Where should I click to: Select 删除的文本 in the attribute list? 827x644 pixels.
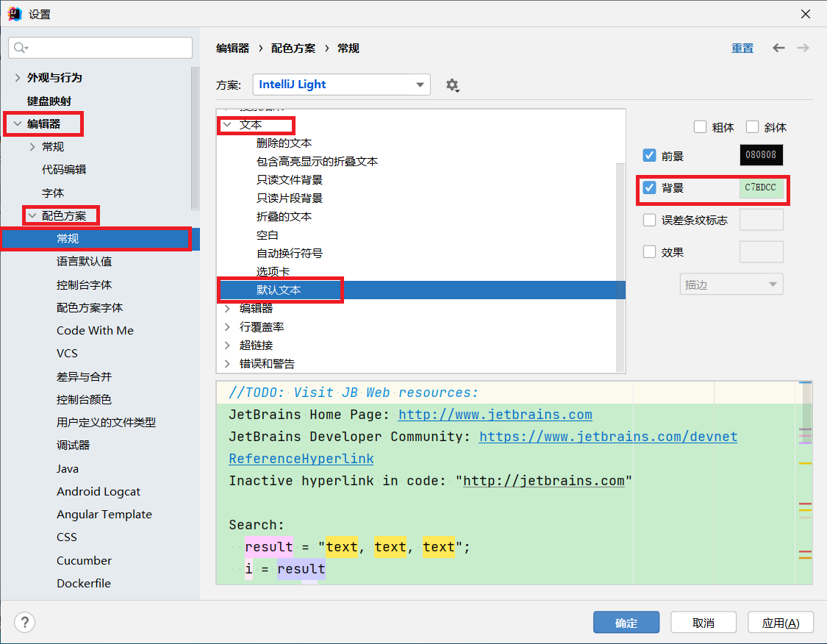click(x=284, y=143)
